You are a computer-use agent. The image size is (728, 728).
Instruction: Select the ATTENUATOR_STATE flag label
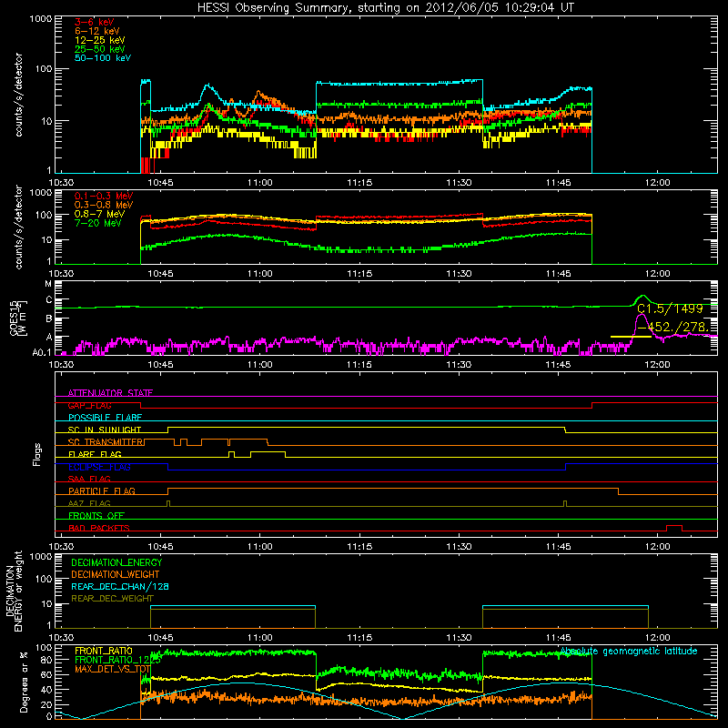click(110, 393)
